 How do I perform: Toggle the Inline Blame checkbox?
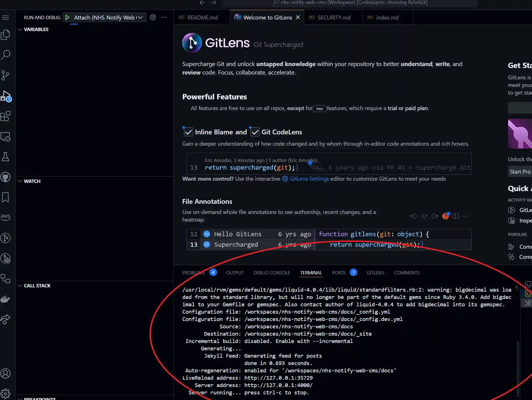tap(188, 132)
